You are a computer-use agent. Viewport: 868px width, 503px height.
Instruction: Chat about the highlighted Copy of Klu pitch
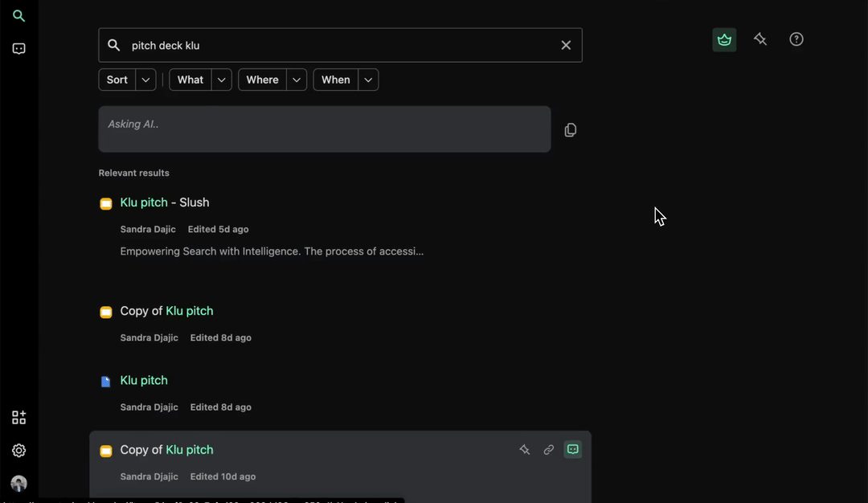[573, 449]
